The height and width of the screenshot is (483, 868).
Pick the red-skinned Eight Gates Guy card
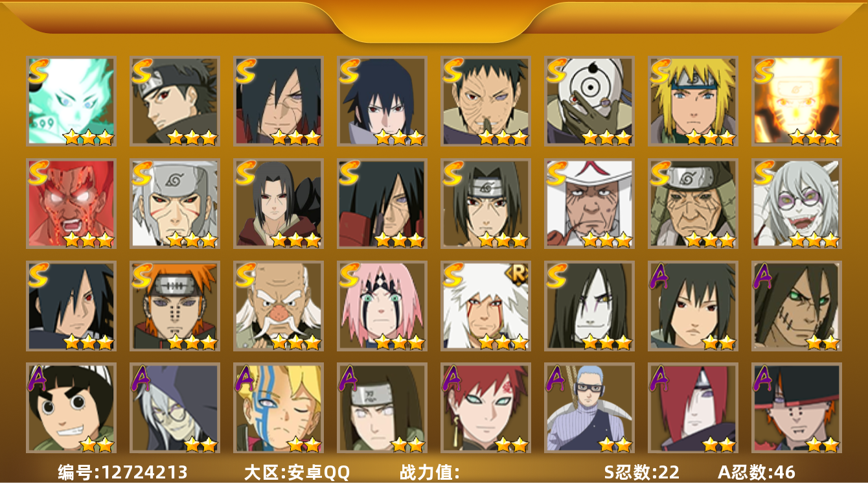click(x=71, y=204)
